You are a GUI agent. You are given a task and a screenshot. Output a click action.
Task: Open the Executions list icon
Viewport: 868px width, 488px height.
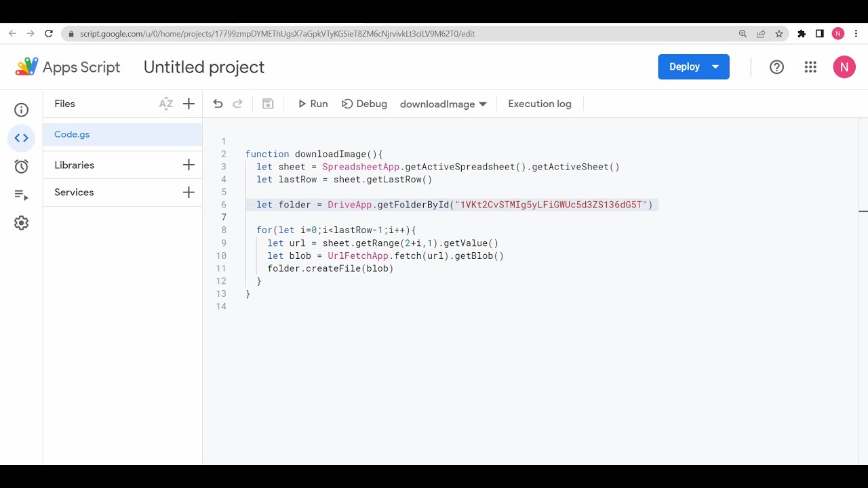coord(21,195)
